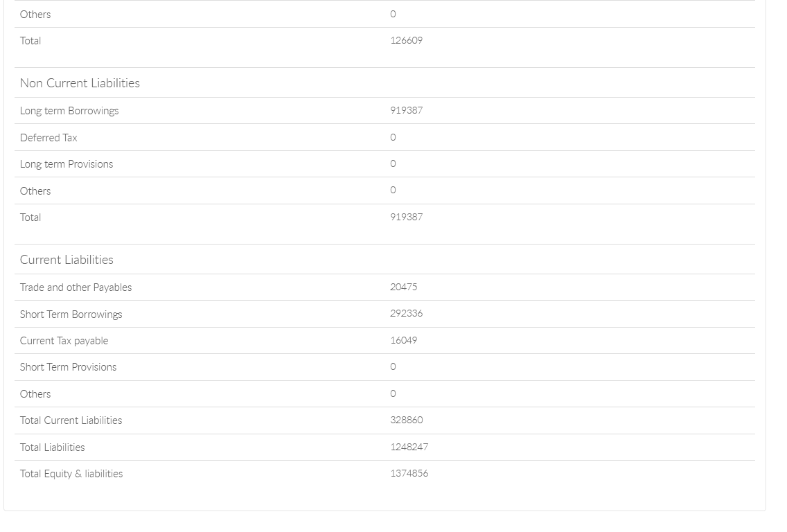Click the 126609 total value

(x=406, y=40)
